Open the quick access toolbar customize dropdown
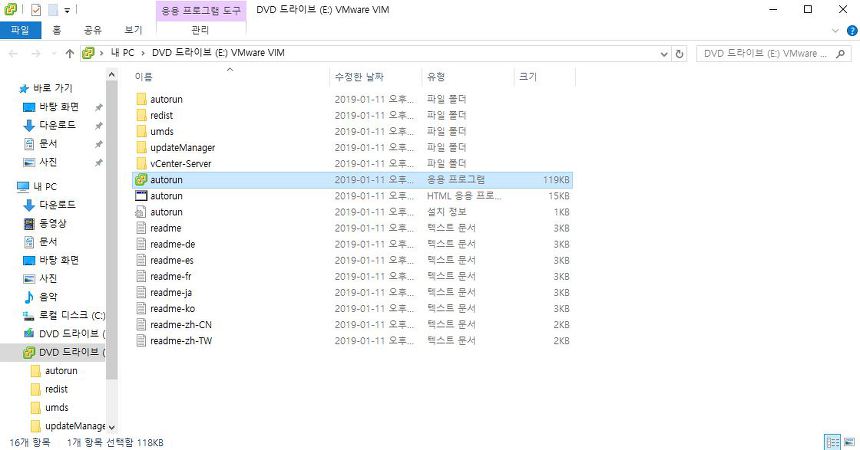The image size is (860, 450). click(x=67, y=10)
